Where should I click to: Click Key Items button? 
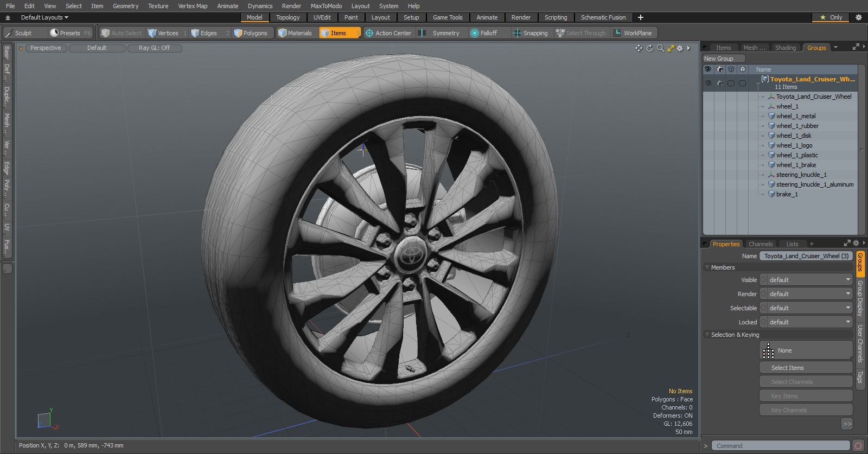(806, 396)
